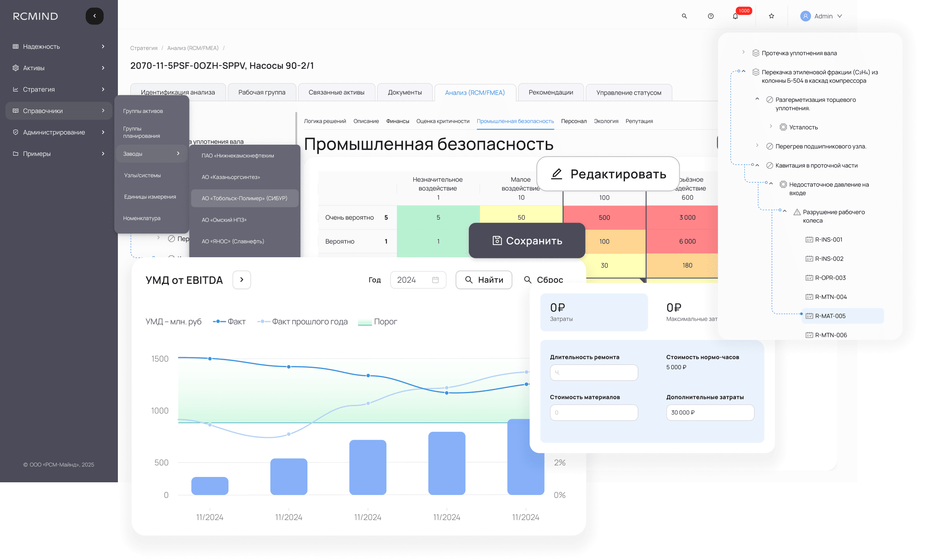Click the Сброс search icon

[x=528, y=280]
